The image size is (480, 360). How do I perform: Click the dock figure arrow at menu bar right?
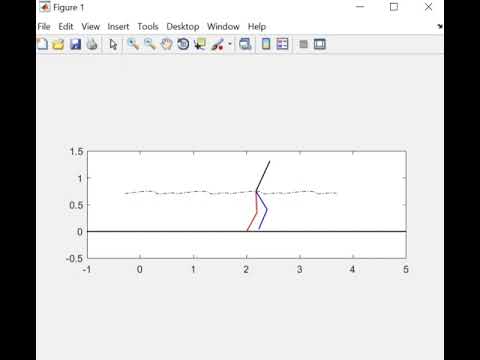440,26
